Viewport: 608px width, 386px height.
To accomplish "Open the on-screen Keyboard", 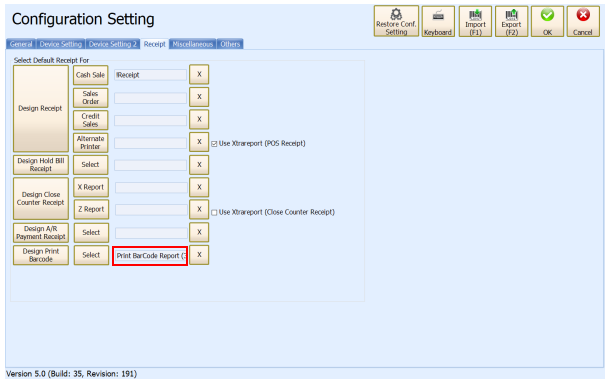I will 438,21.
